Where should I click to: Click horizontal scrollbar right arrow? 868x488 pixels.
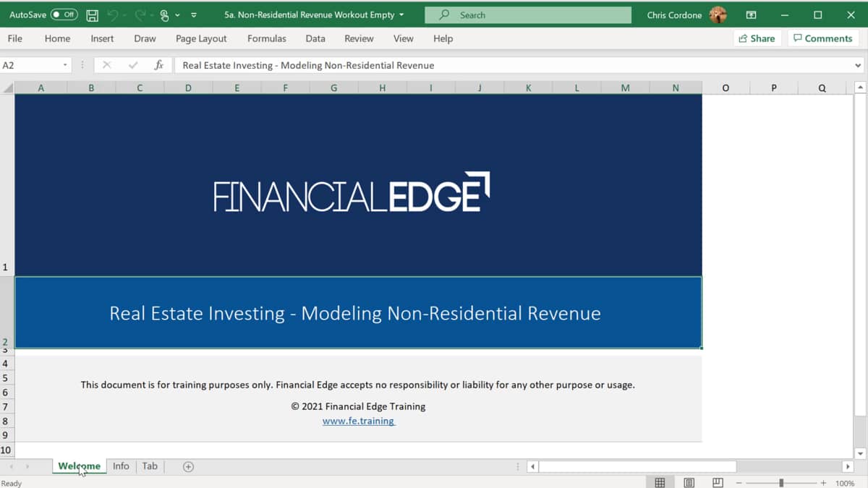pyautogui.click(x=848, y=466)
